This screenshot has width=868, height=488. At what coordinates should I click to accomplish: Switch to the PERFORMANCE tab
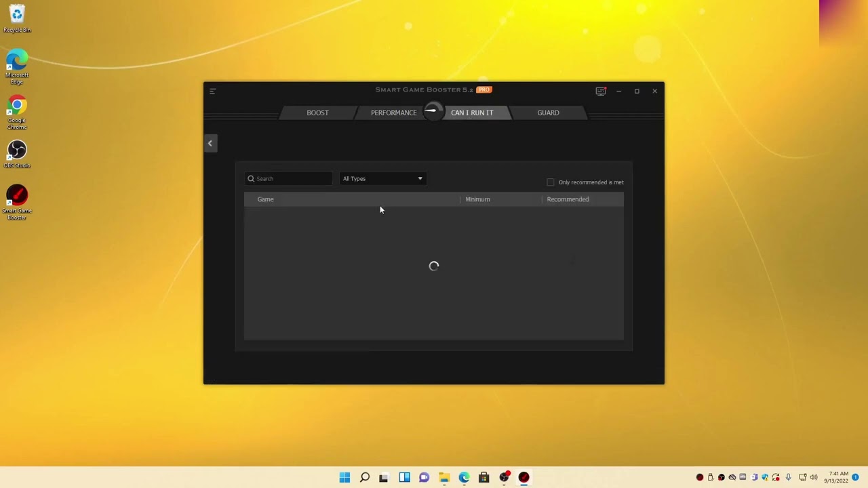(x=393, y=113)
